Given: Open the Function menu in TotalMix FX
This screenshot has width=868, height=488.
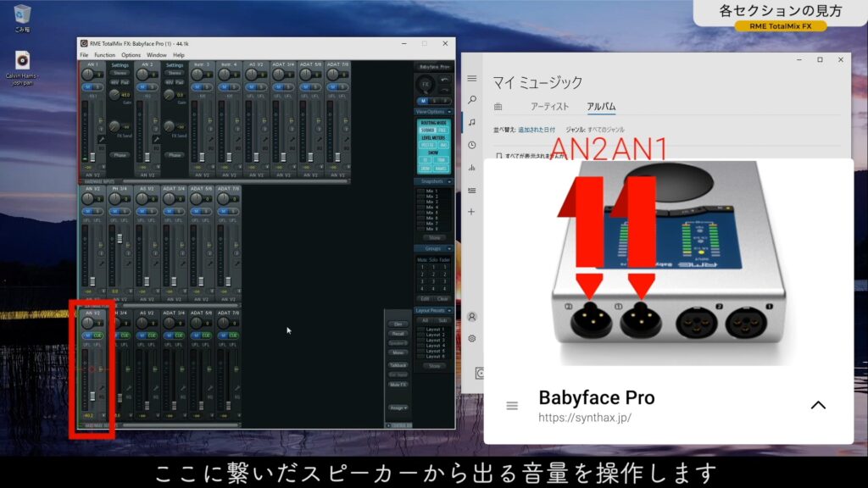Looking at the screenshot, I should [104, 55].
